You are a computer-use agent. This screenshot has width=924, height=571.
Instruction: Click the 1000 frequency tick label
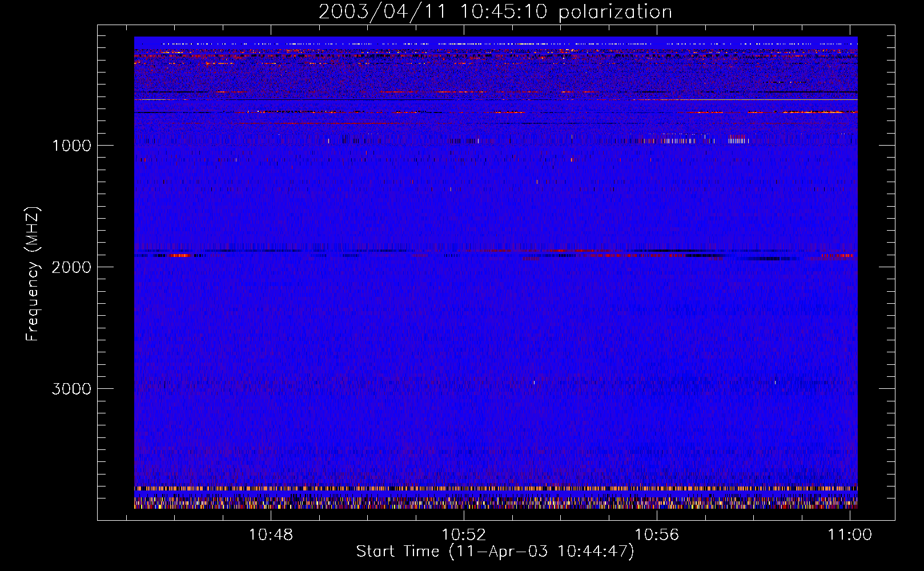[71, 146]
